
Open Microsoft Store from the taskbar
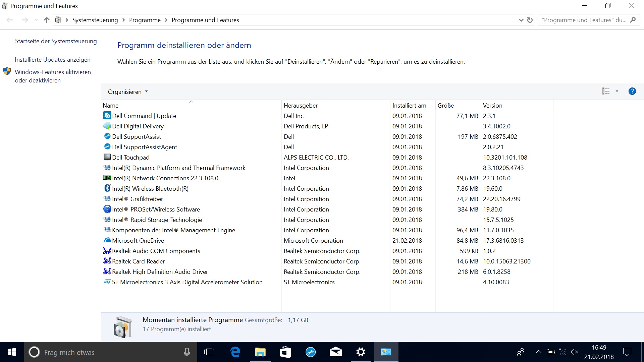click(x=285, y=352)
